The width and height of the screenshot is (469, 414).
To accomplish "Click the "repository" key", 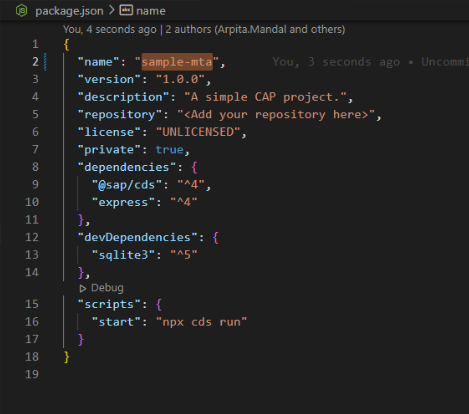I will click(x=120, y=115).
